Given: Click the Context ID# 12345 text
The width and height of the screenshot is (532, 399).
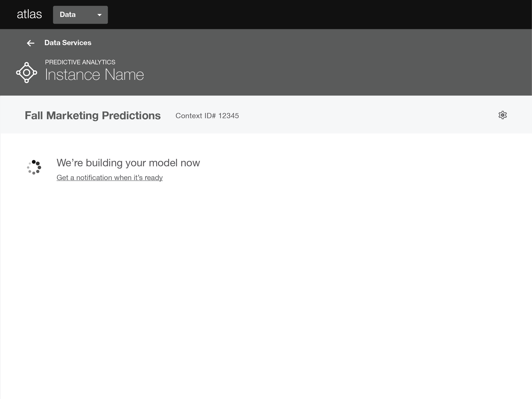Looking at the screenshot, I should click(x=207, y=116).
